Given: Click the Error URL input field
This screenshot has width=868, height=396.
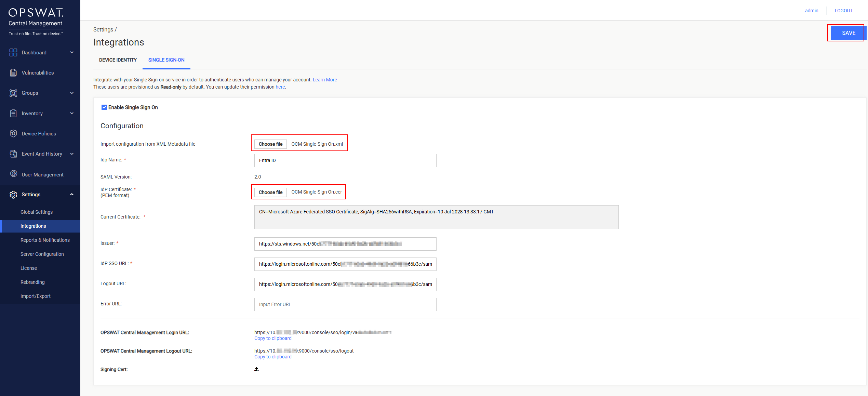Looking at the screenshot, I should (345, 304).
